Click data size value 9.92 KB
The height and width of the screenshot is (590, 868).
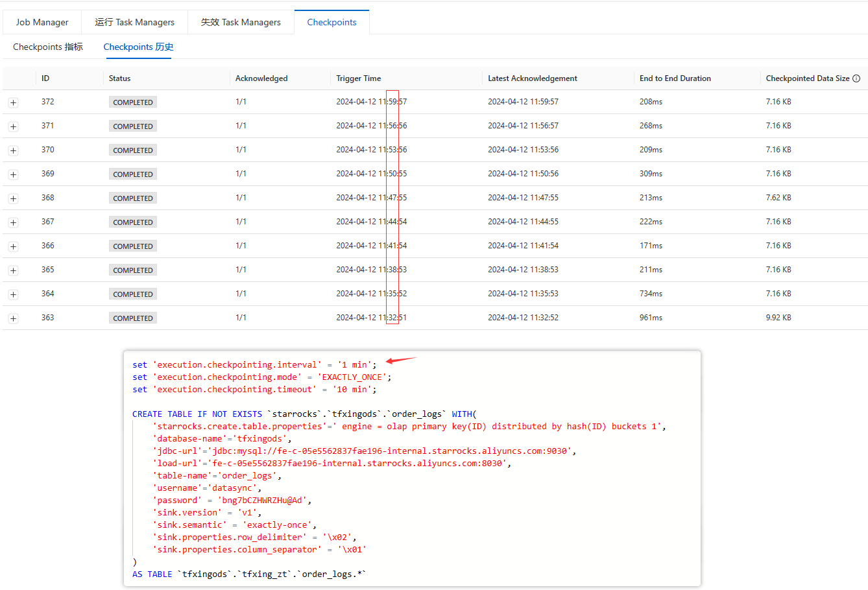click(x=778, y=318)
